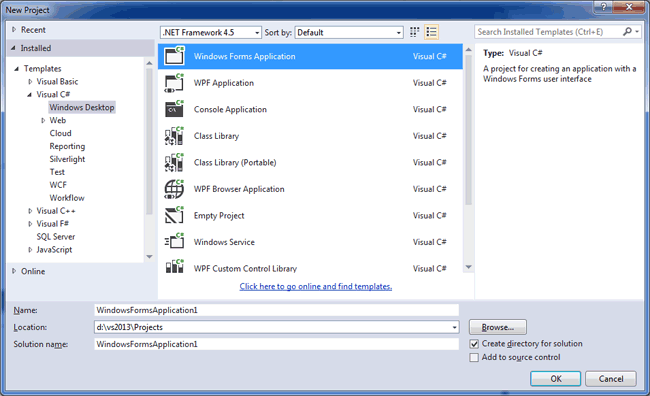Viewport: 650px width, 396px height.
Task: Open the help question mark button
Action: 604,6
